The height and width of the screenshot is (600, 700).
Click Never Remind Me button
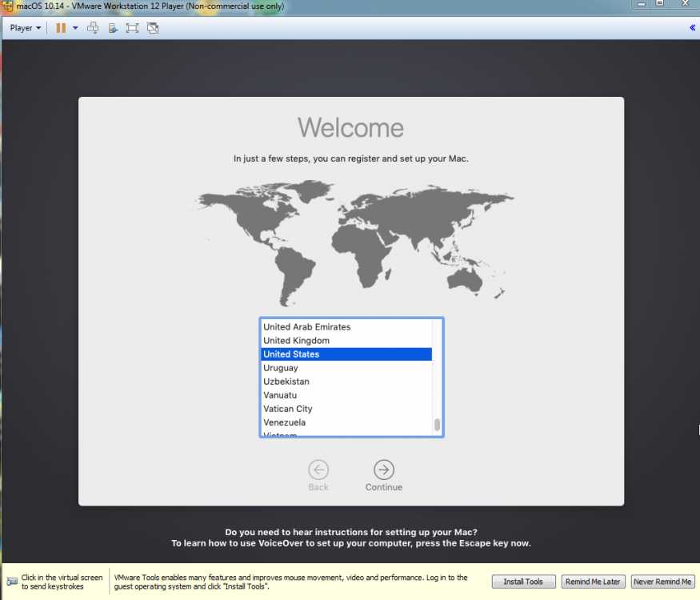click(x=662, y=582)
